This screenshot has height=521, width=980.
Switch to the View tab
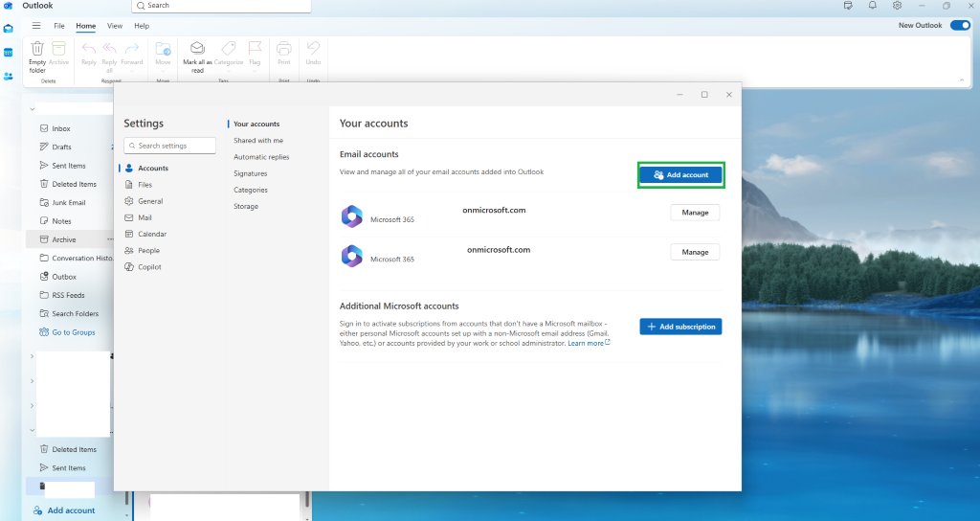tap(115, 26)
